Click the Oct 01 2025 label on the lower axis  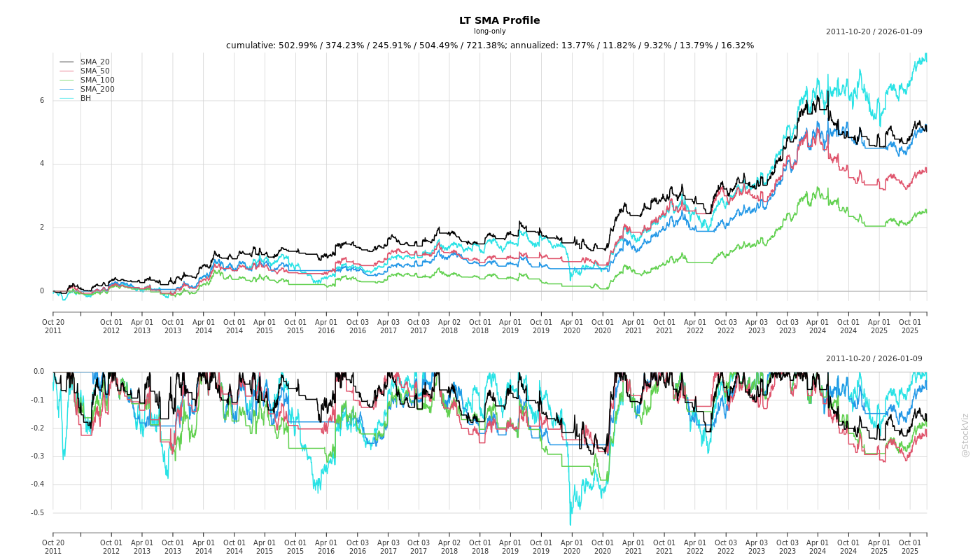pos(909,547)
